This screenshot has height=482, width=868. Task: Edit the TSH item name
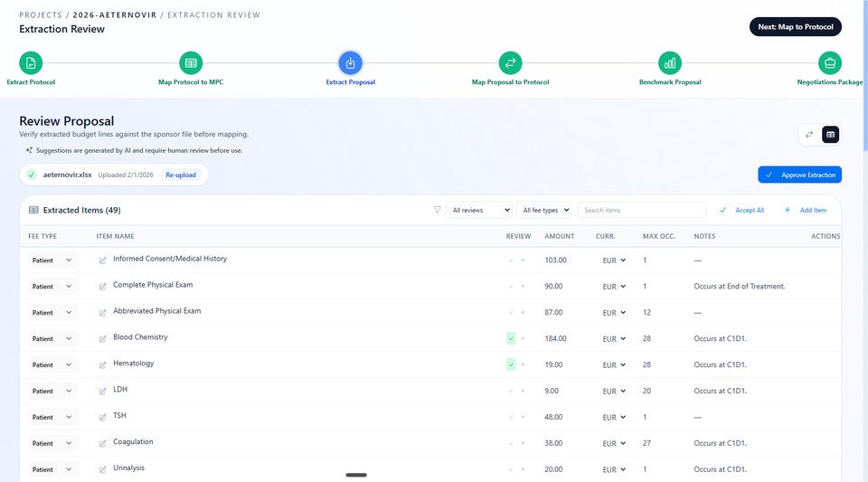point(102,417)
